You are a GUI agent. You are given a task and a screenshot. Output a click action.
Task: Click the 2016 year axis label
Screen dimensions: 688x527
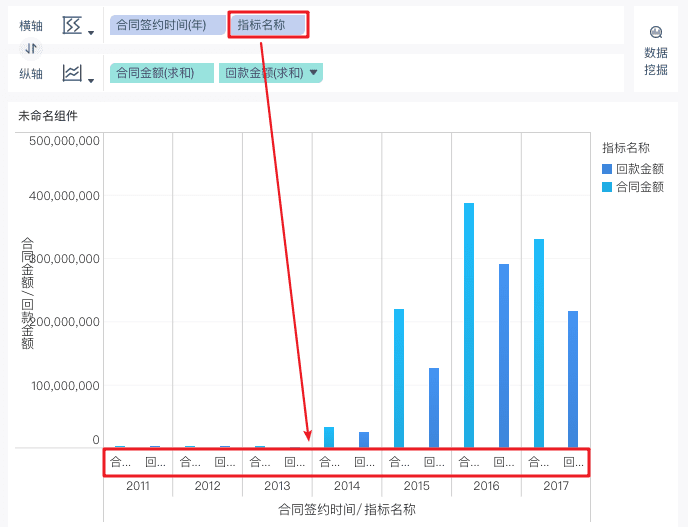486,486
